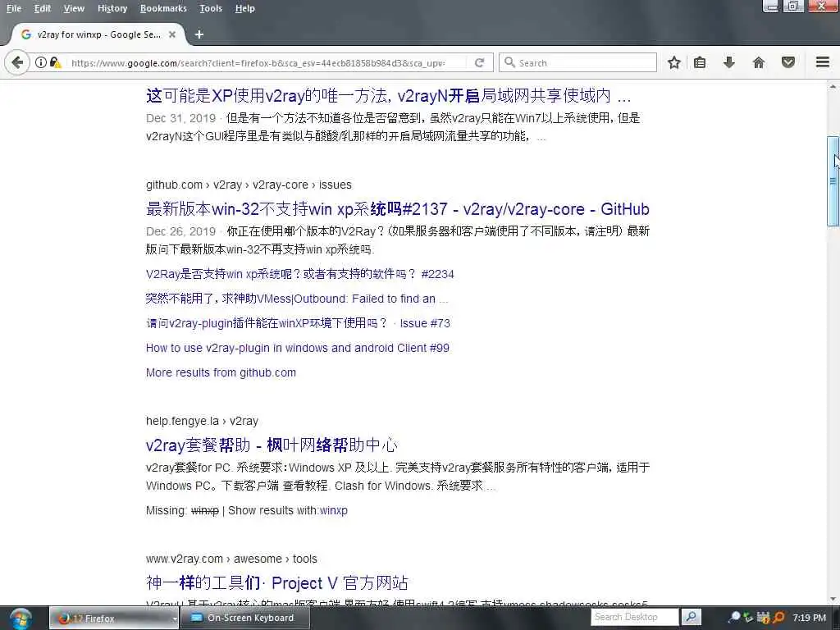
Task: Click the tray icon with the yellow warning badge
Action: [764, 618]
